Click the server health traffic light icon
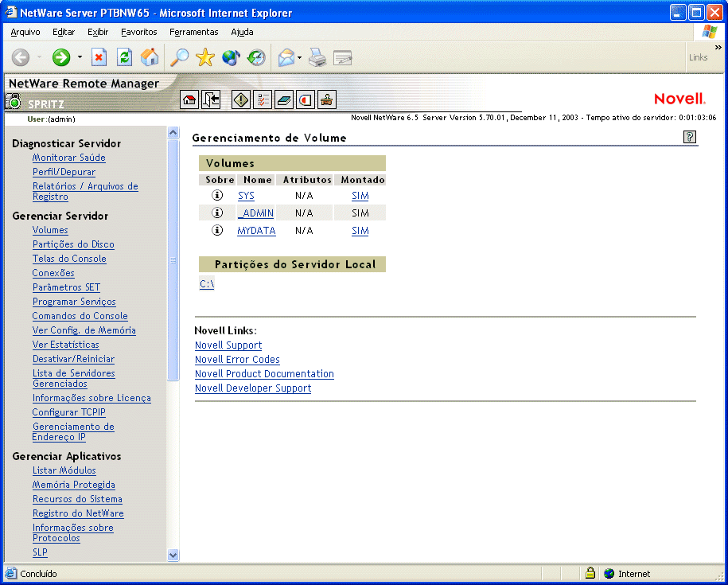Viewport: 728px width, 585px height. pyautogui.click(x=14, y=101)
